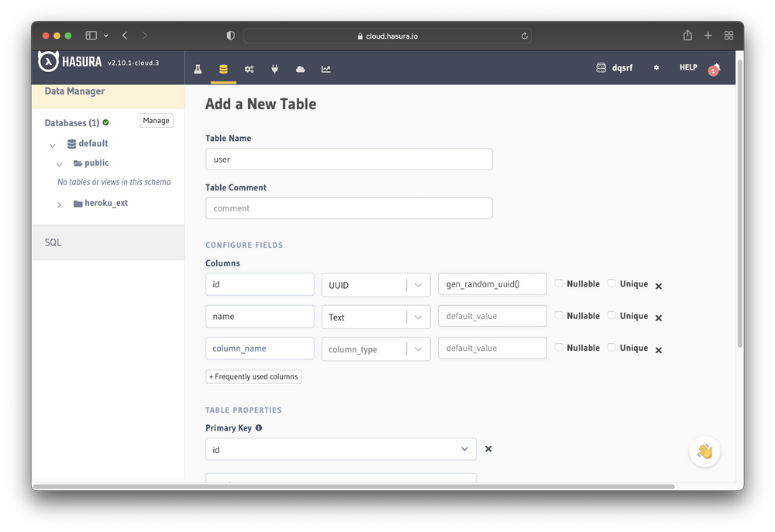Enable Nullable for the id column
The height and width of the screenshot is (532, 775).
[559, 283]
